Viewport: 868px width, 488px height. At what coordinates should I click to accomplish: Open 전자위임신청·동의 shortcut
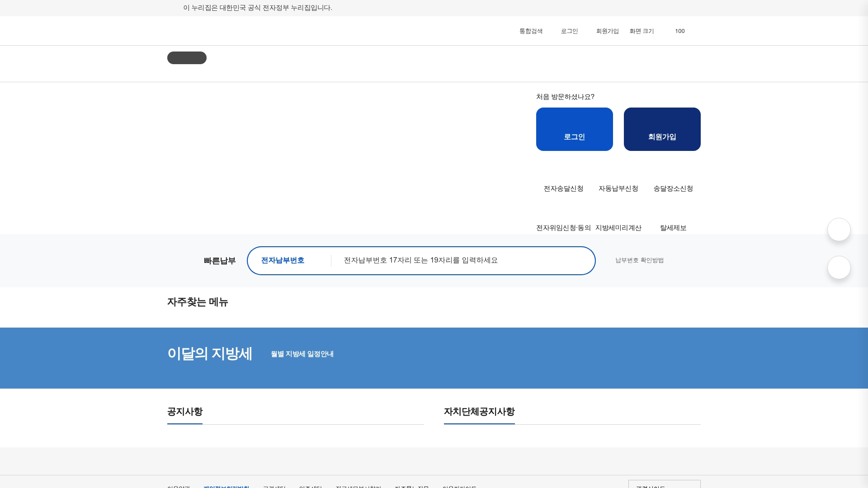click(563, 228)
